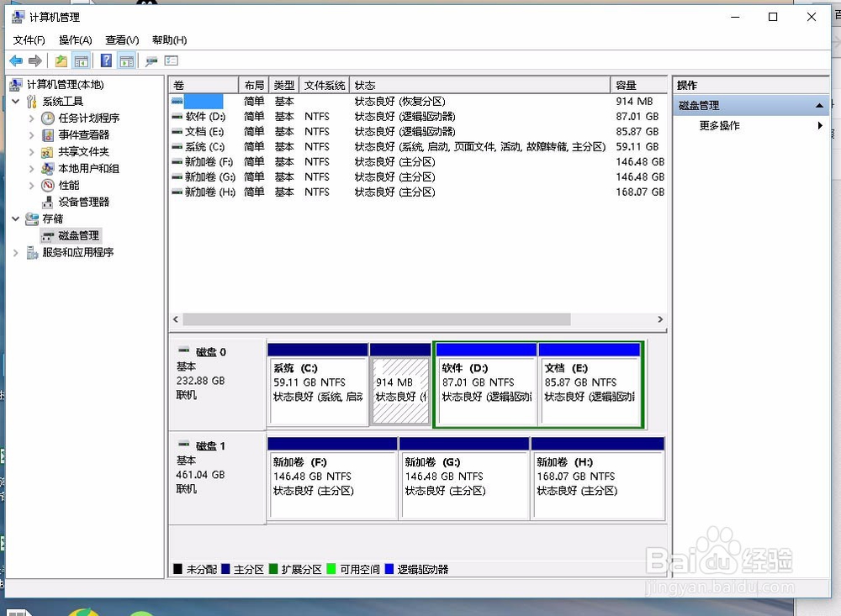Screen dimensions: 841x616
Task: Open the 查看(V) menu
Action: tap(122, 40)
